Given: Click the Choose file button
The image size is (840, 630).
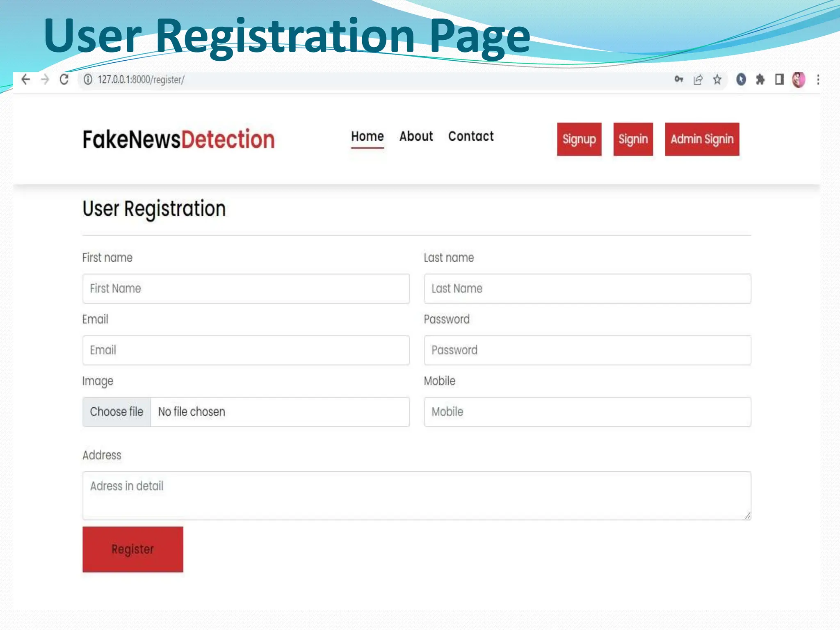Looking at the screenshot, I should (117, 412).
